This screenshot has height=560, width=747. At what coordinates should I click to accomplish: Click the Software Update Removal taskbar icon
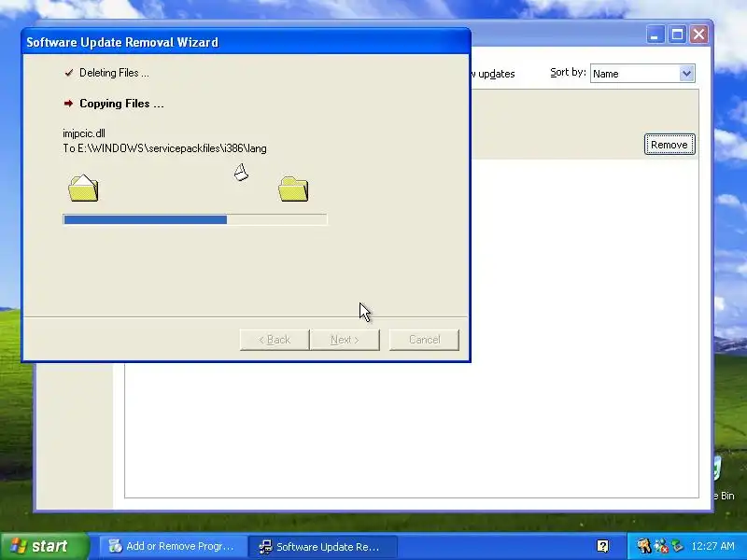point(265,546)
